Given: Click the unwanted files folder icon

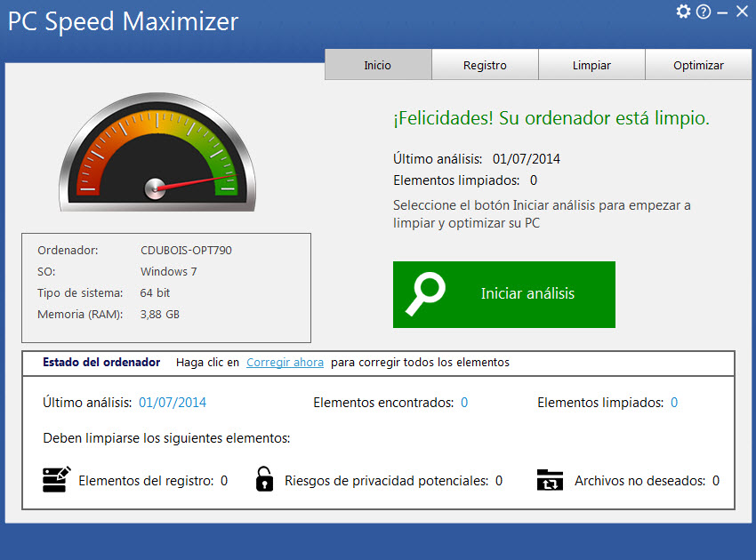Looking at the screenshot, I should point(550,480).
